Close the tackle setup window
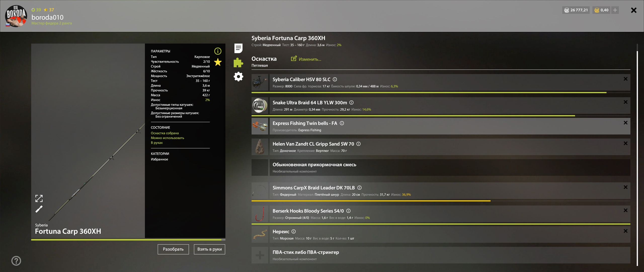This screenshot has height=272, width=644. [x=634, y=10]
